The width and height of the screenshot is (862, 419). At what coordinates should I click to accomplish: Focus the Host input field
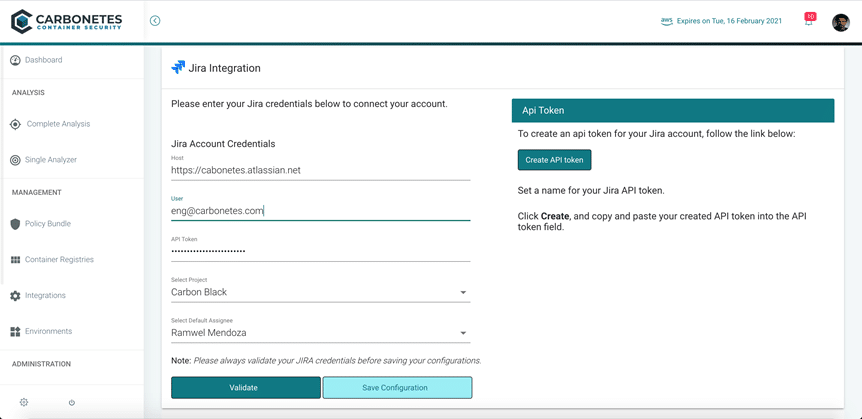pyautogui.click(x=321, y=170)
